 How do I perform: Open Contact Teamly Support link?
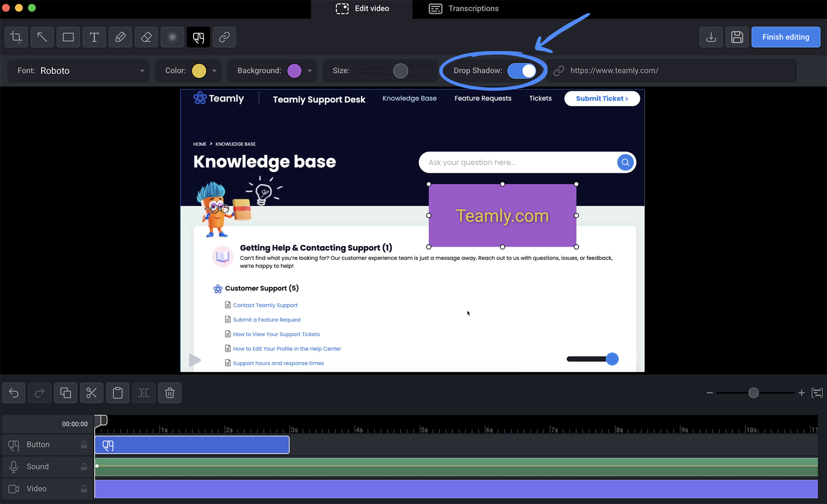265,305
